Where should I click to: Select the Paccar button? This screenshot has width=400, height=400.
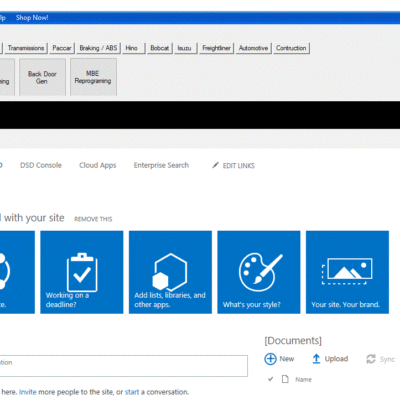click(x=62, y=48)
